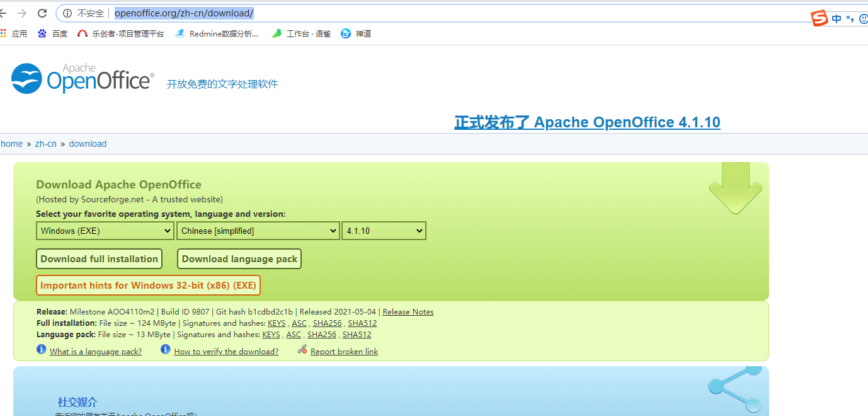This screenshot has height=416, width=868.
Task: Open the Apache OpenOffice 4.1.10 release announcement
Action: (x=587, y=122)
